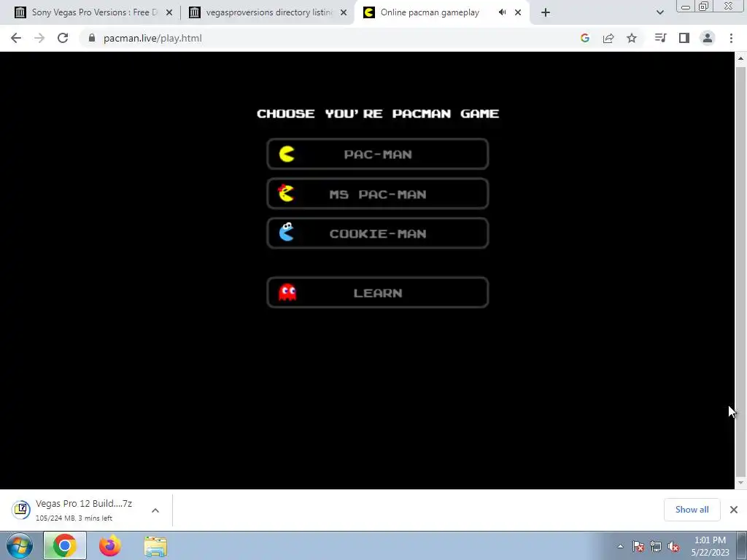Close the Sony Vegas Pro Versions tab
This screenshot has height=560, width=747.
169,12
